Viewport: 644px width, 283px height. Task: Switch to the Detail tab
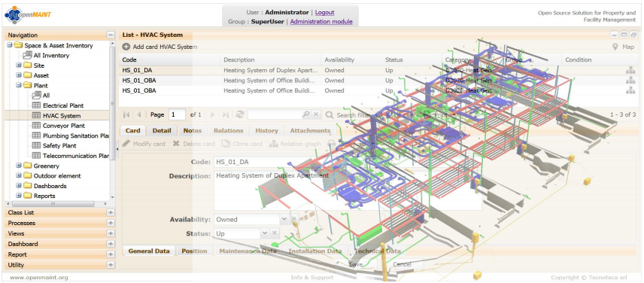point(162,131)
